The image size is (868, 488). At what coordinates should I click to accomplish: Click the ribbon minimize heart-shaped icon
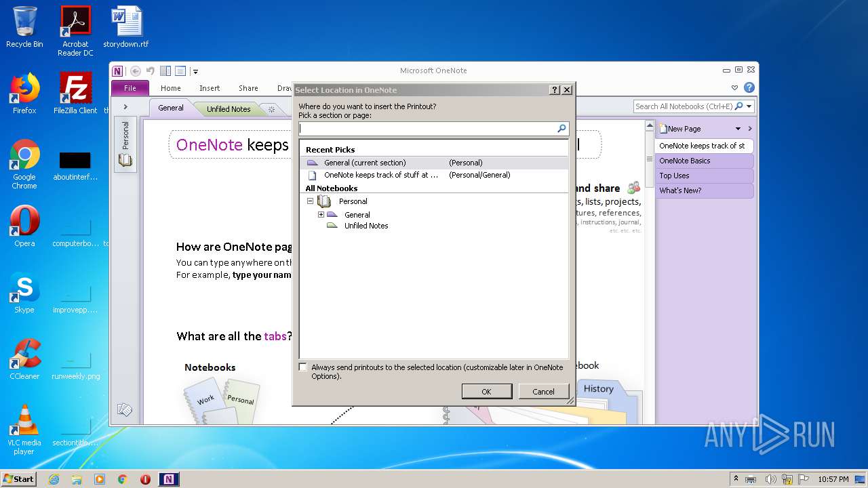(x=734, y=87)
